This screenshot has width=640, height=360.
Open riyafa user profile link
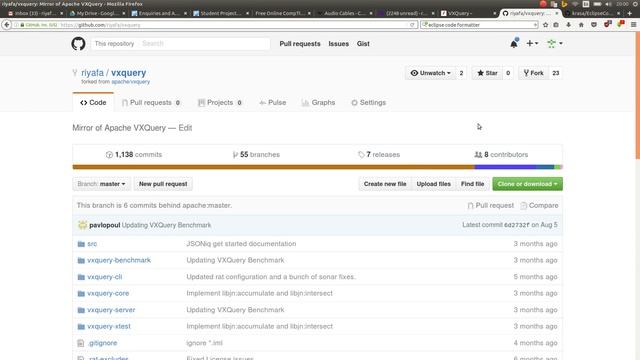pos(92,73)
